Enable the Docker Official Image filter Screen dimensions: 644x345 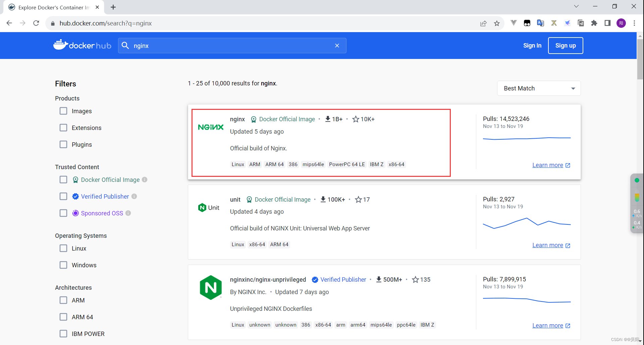pos(63,180)
